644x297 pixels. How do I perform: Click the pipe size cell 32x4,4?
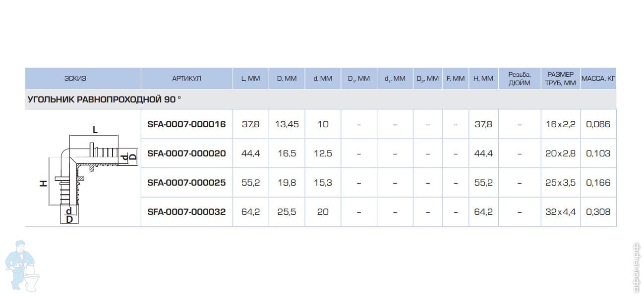click(x=560, y=212)
